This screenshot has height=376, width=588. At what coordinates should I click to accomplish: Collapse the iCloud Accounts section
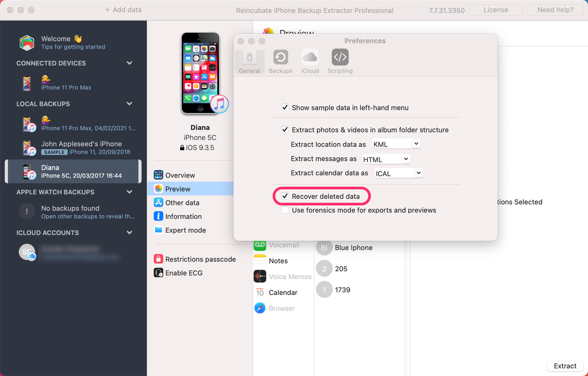click(129, 233)
